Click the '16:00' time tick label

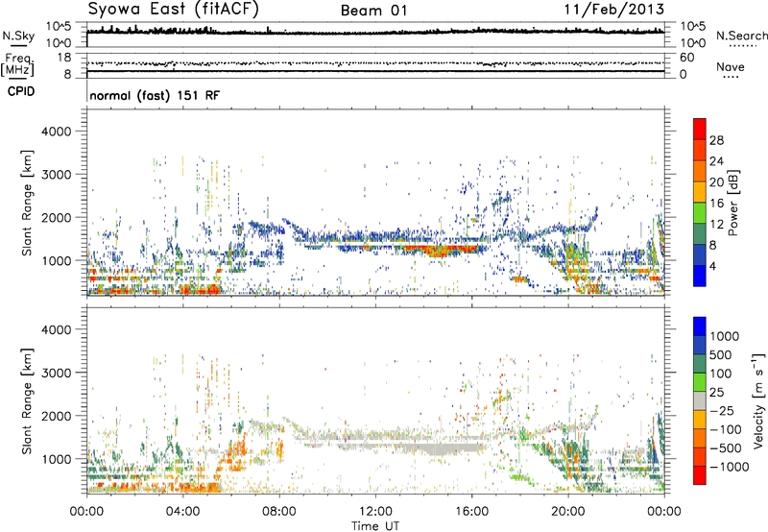click(x=472, y=512)
